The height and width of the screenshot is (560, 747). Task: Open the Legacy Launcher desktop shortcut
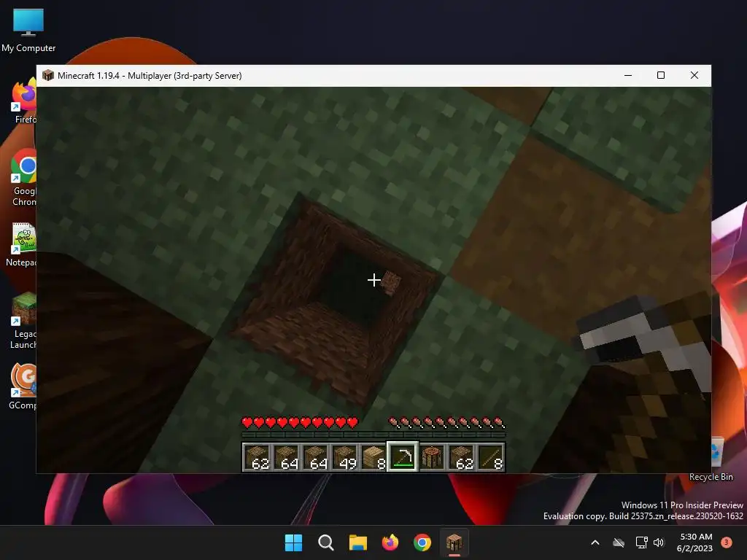click(x=23, y=321)
